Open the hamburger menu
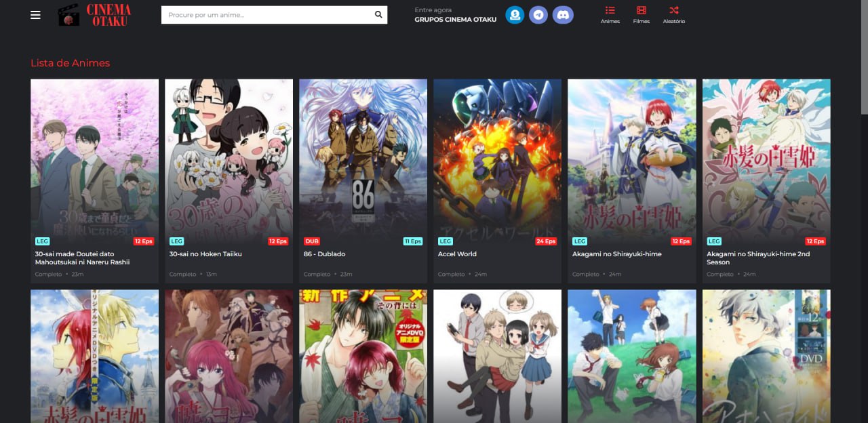The height and width of the screenshot is (423, 868). [x=35, y=15]
